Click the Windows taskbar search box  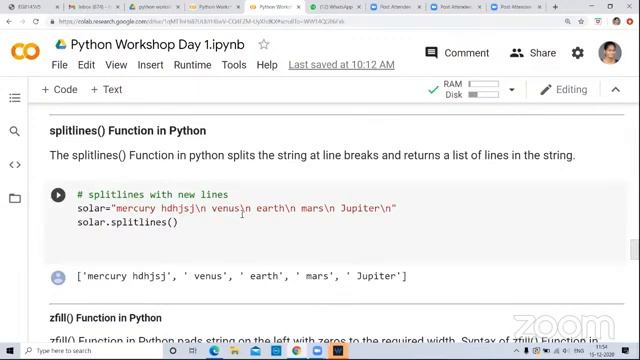tap(93, 351)
